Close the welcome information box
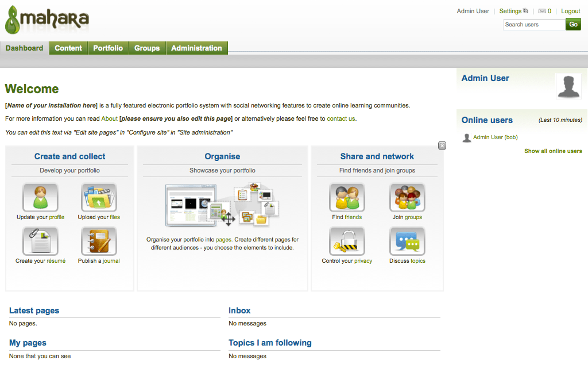Viewport: 588px width, 368px height. tap(442, 145)
